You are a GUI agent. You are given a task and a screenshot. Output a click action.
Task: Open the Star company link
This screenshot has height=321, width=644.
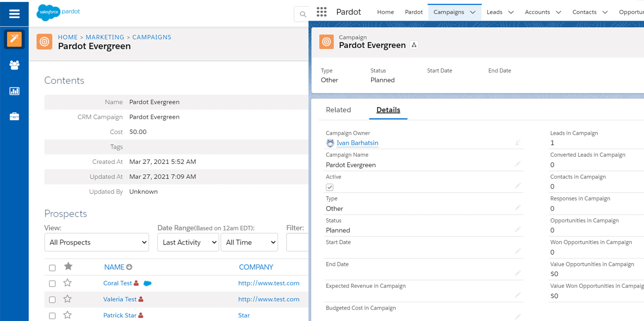point(244,315)
